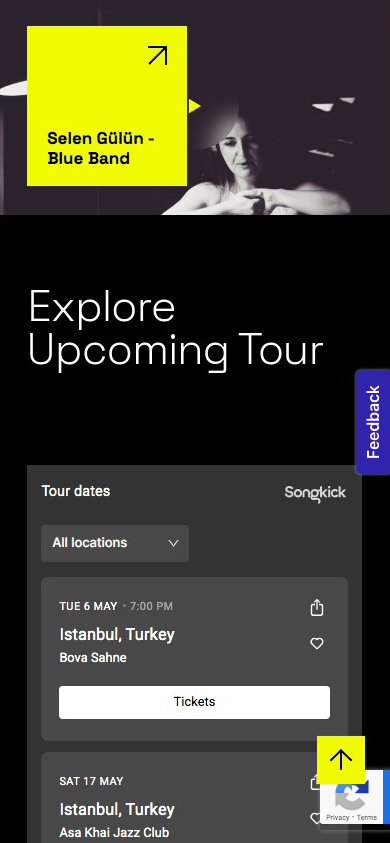The height and width of the screenshot is (843, 390).
Task: Click the Feedback side tab
Action: (x=373, y=422)
